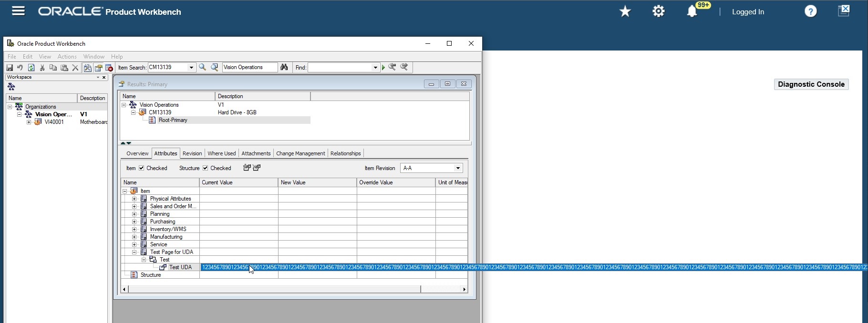Expand the Manufacturing attribute group
The height and width of the screenshot is (323, 868).
(134, 237)
